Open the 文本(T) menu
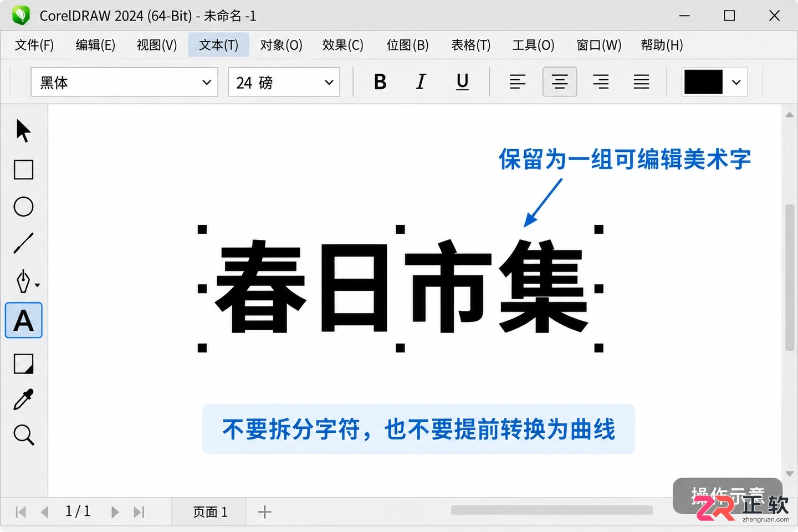 point(218,45)
